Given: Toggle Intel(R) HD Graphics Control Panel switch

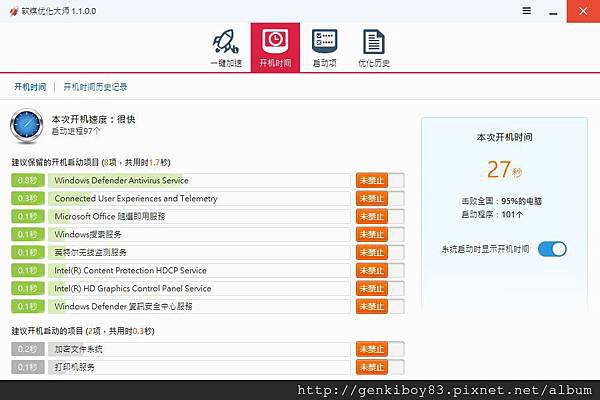Looking at the screenshot, I should coord(380,288).
